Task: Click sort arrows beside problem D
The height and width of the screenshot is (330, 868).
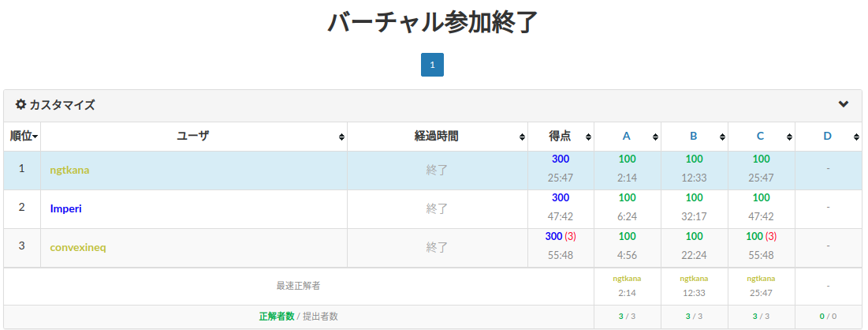Action: (856, 137)
